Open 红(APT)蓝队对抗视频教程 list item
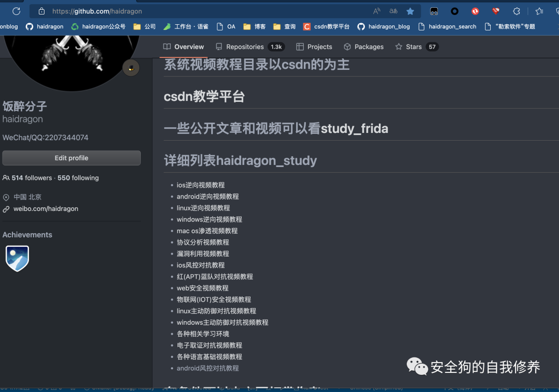Image resolution: width=559 pixels, height=392 pixels. point(215,277)
